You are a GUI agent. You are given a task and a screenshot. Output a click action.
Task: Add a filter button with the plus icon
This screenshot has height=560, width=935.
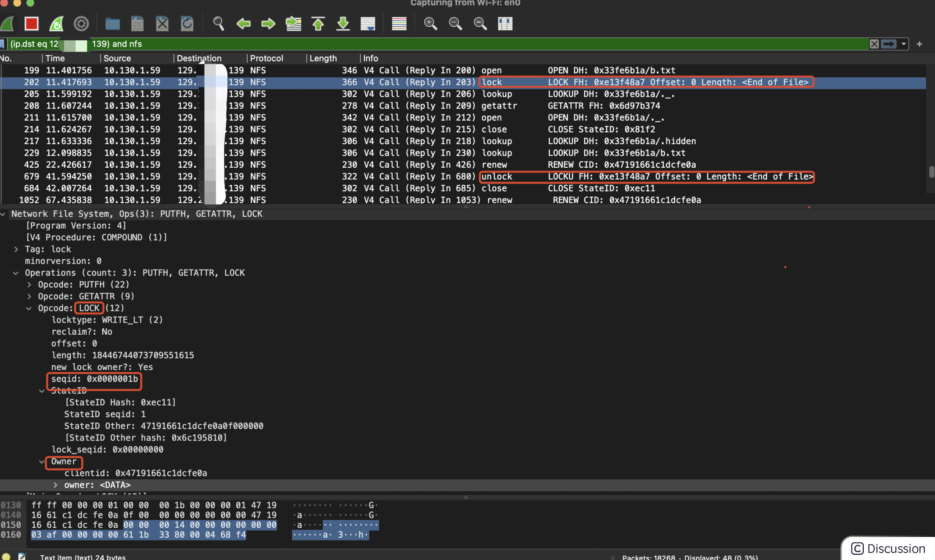[x=920, y=44]
